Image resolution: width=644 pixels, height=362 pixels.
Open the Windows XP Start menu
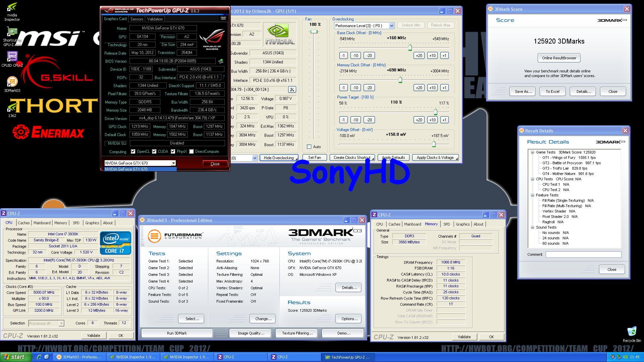(x=16, y=357)
